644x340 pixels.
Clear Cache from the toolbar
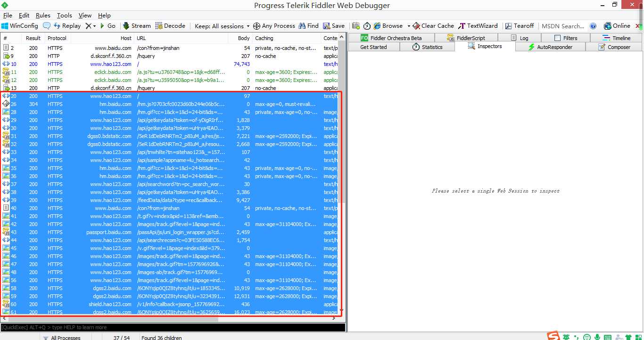[433, 26]
